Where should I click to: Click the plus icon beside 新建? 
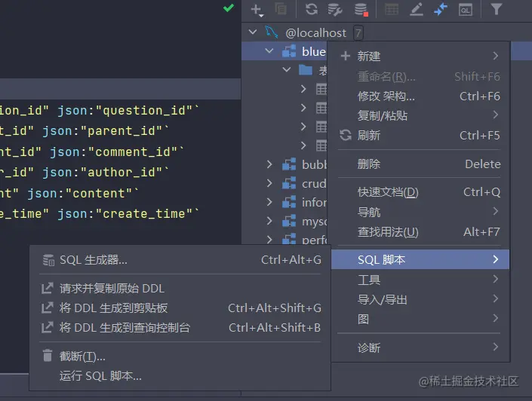[x=345, y=56]
